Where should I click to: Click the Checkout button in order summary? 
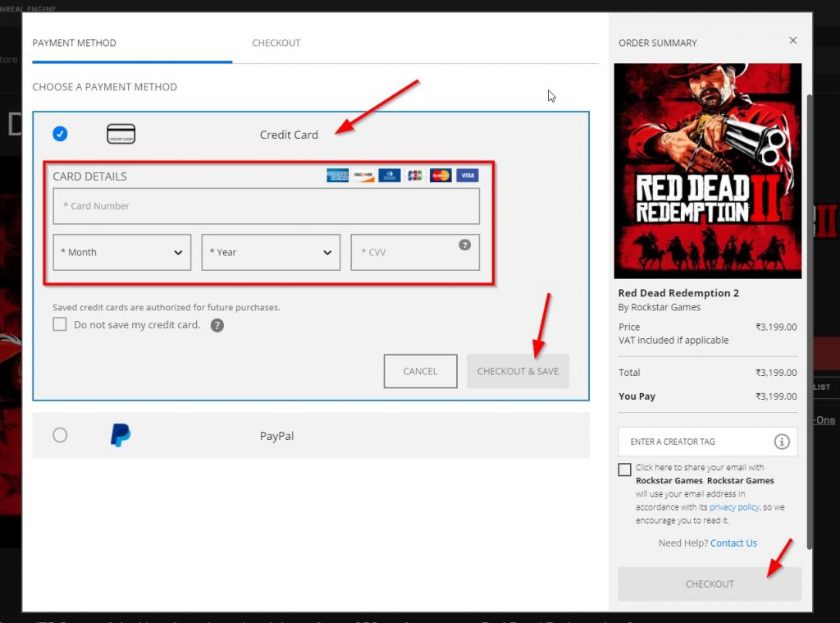click(710, 584)
